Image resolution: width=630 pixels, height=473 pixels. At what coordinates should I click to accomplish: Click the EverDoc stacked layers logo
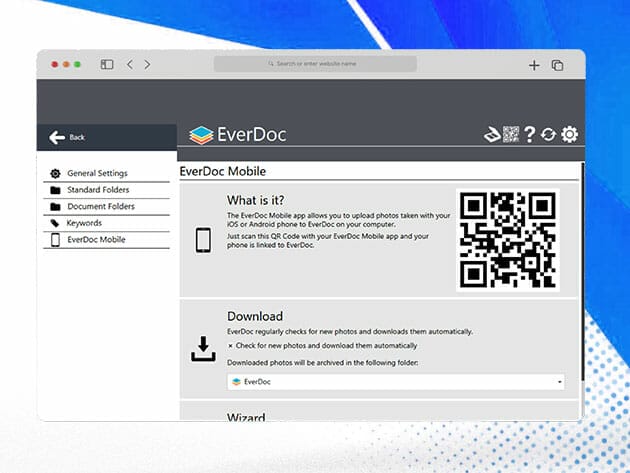(201, 135)
